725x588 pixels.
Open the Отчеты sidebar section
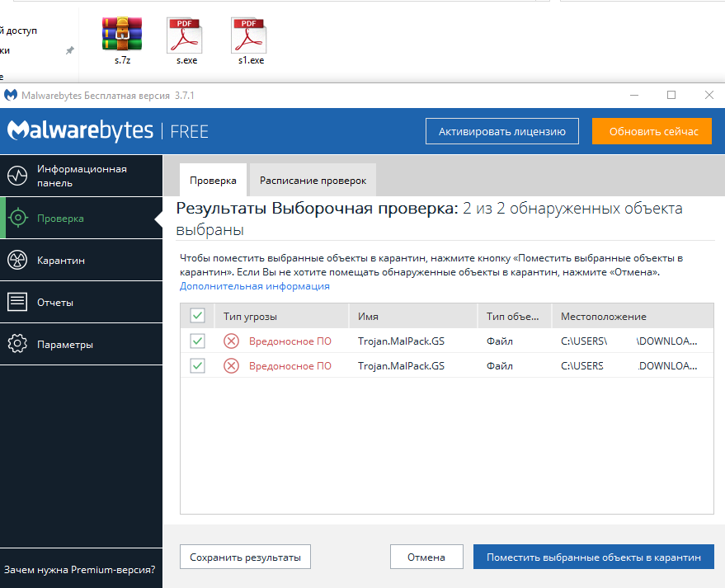pos(82,302)
